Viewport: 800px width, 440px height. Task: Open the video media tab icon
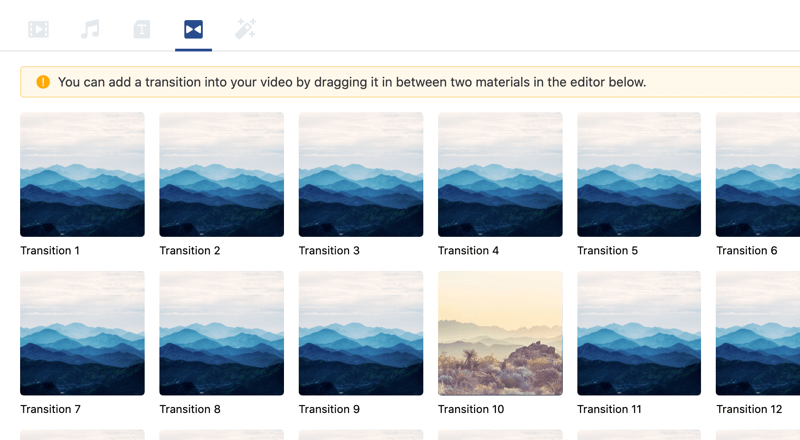[x=38, y=29]
